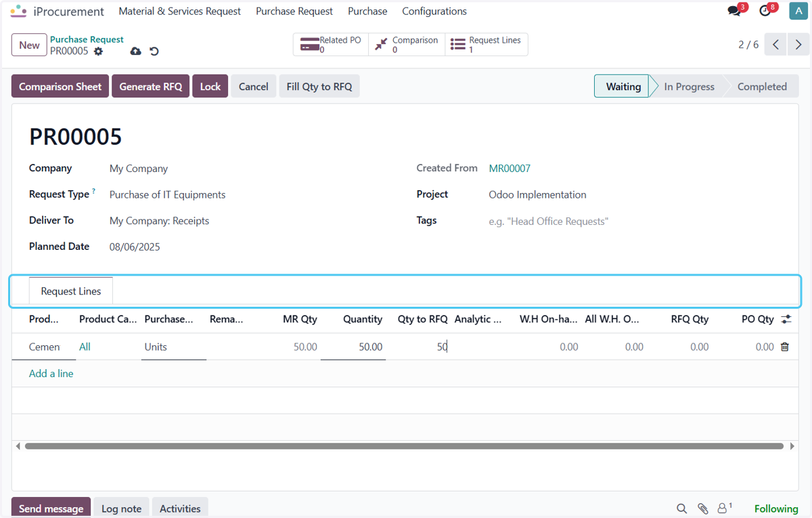Click the Comparison Sheet button
812x518 pixels.
60,87
